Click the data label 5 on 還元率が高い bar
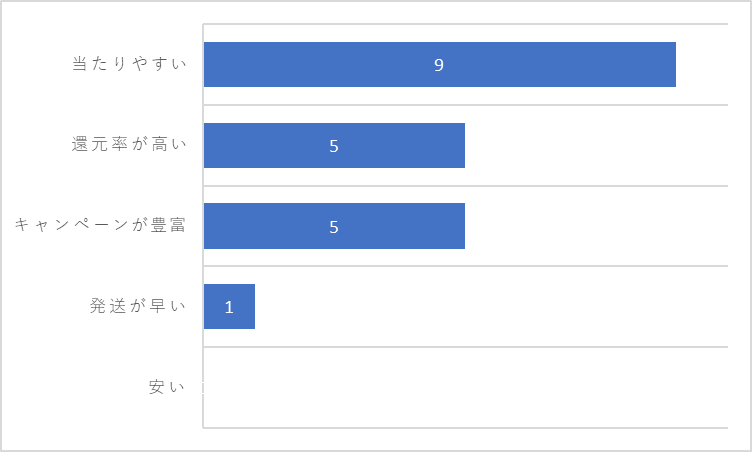752x452 pixels. pos(334,146)
